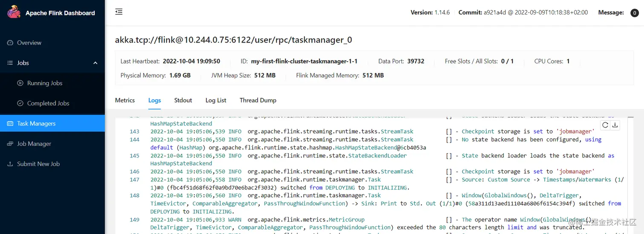
Task: Click ID my-first-flink-cluster-taskmanager-1-1
Action: coord(305,61)
